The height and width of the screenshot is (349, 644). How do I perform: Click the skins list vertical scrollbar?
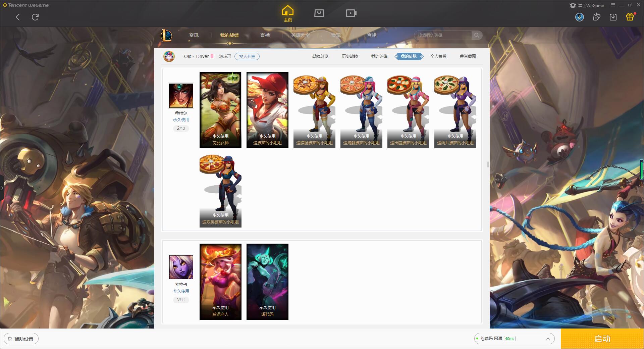pos(488,164)
